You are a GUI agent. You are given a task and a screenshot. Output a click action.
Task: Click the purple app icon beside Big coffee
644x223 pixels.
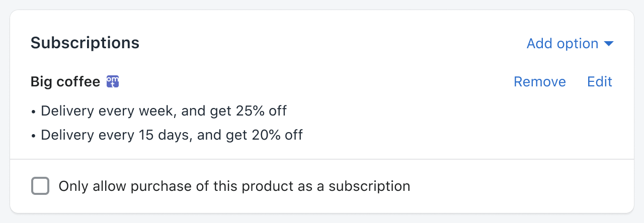113,81
